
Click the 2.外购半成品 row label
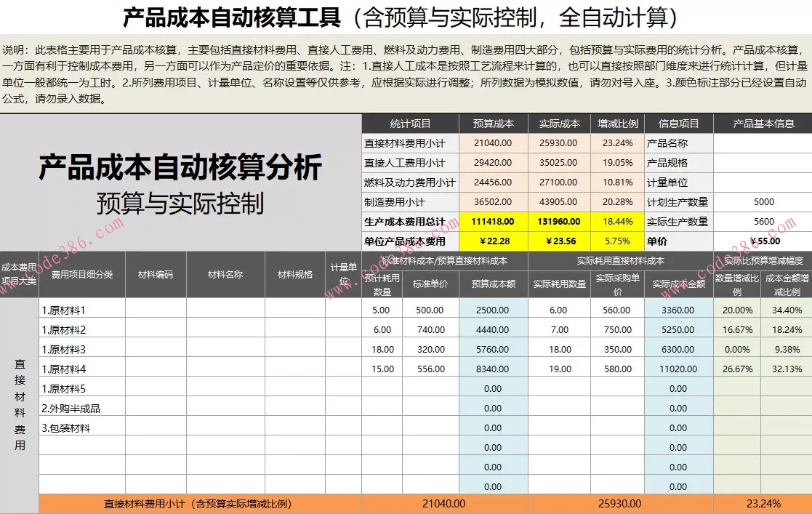click(82, 409)
